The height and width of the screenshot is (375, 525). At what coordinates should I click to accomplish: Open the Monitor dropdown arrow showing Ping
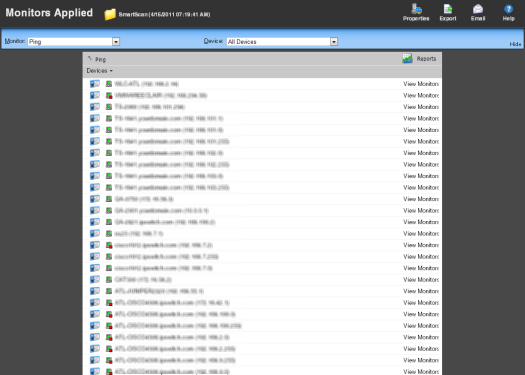tap(116, 42)
